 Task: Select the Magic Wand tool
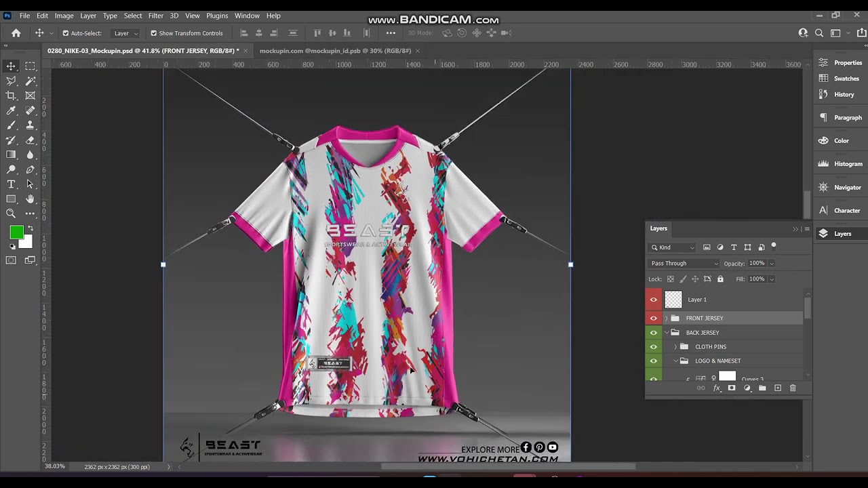[x=31, y=81]
